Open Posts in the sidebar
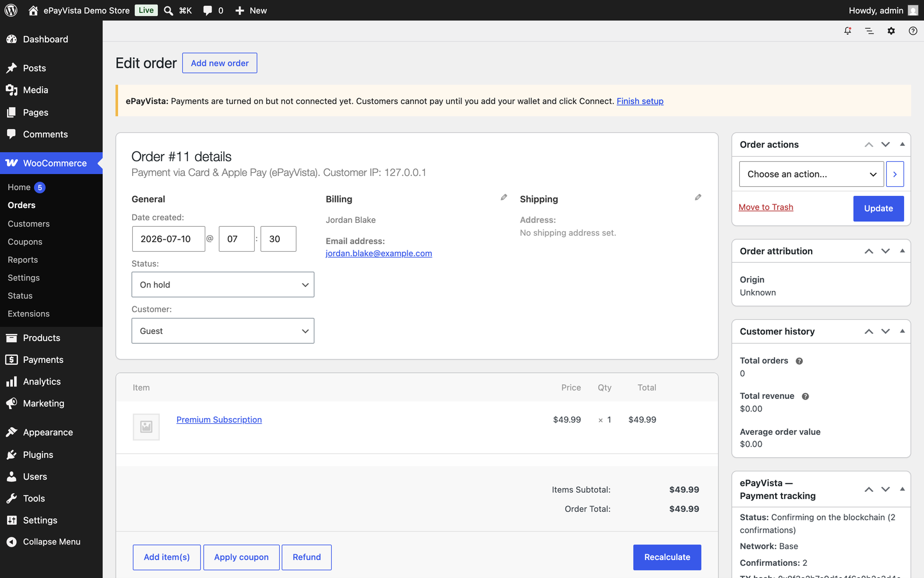 click(51, 68)
